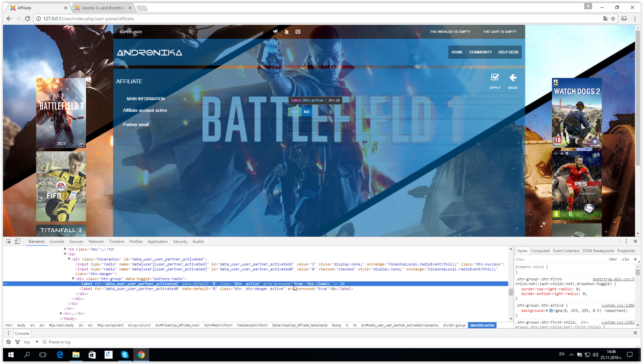Viewport: 643px width, 364px height.
Task: Open the bootstrap.min.css:5 source link
Action: 613,279
